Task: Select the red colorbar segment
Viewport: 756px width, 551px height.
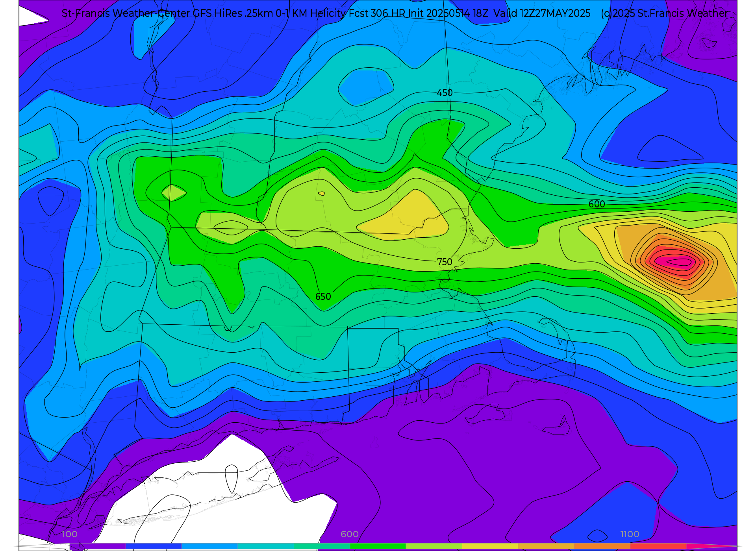Action: coord(658,546)
